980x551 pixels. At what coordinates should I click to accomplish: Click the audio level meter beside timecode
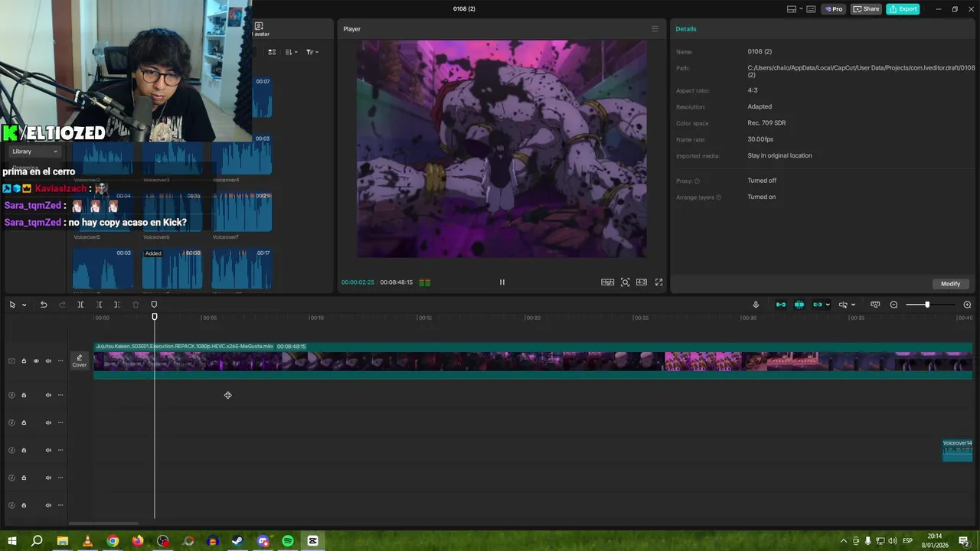pos(425,282)
